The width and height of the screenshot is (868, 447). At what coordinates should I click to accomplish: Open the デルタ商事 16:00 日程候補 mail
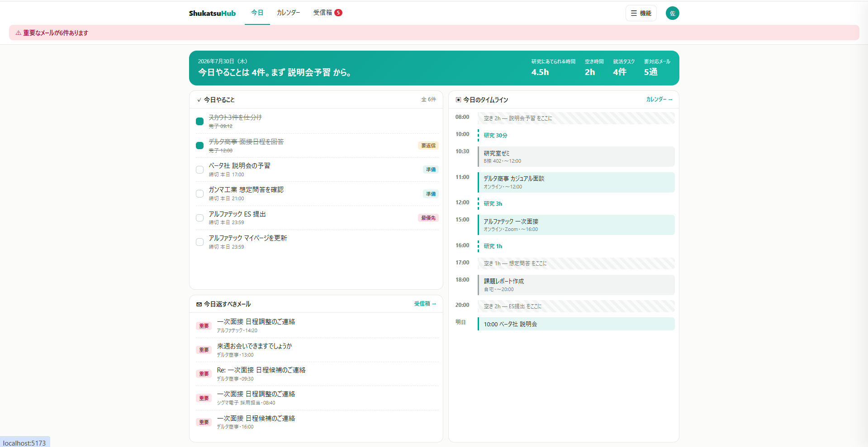[x=317, y=422]
